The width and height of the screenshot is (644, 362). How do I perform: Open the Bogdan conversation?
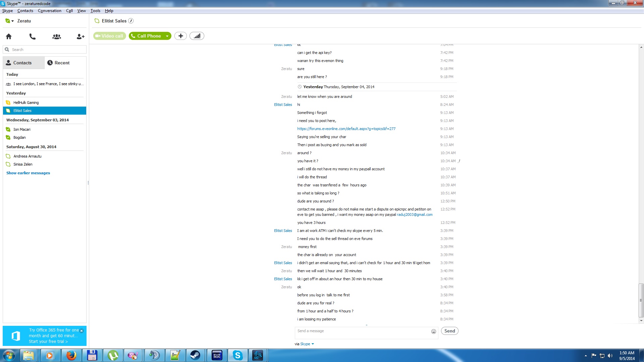click(45, 137)
